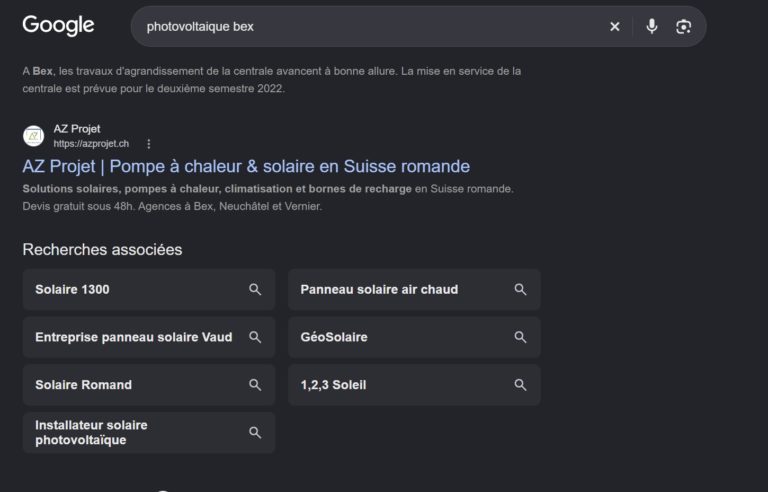Search related term 1,2,3 Soleil
Screen dimensions: 768x492
(414, 385)
